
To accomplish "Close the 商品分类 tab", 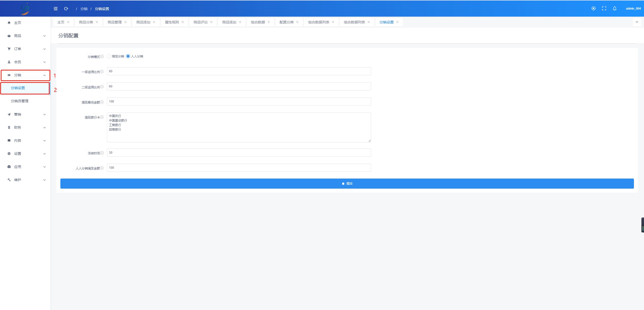I will click(x=97, y=22).
